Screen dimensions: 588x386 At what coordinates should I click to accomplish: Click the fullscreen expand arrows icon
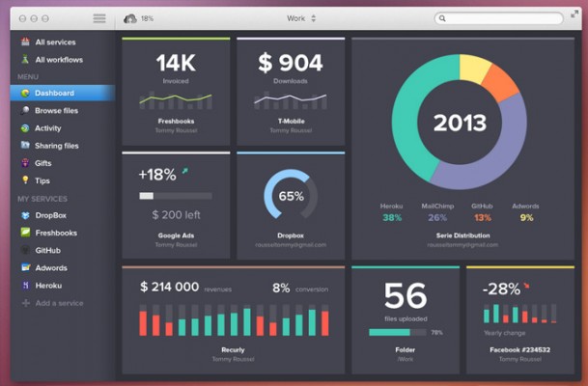pos(574,14)
